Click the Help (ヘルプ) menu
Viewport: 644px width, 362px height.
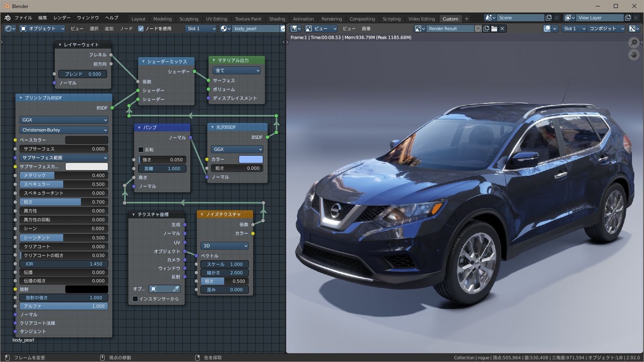click(x=112, y=18)
